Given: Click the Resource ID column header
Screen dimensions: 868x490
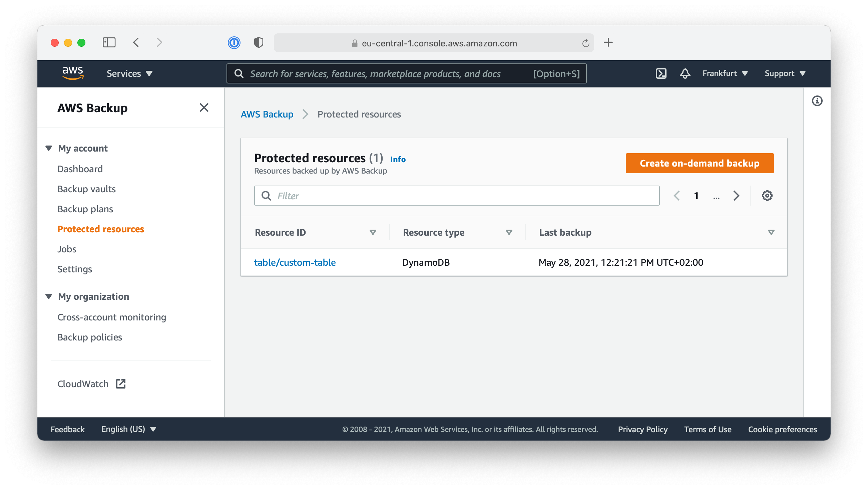Looking at the screenshot, I should tap(280, 232).
